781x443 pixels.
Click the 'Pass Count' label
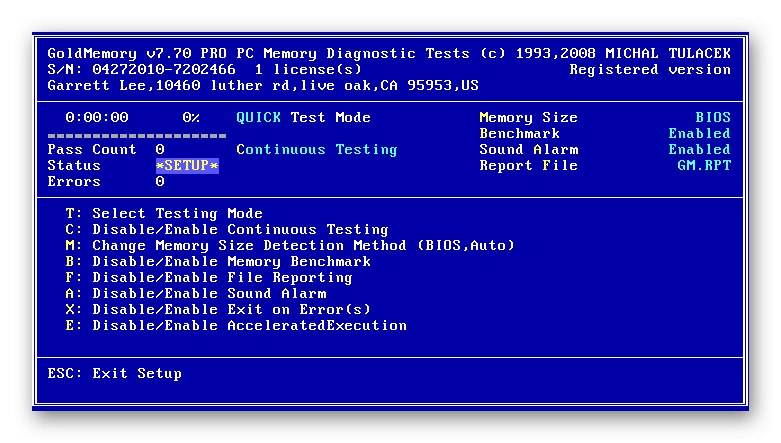click(92, 149)
